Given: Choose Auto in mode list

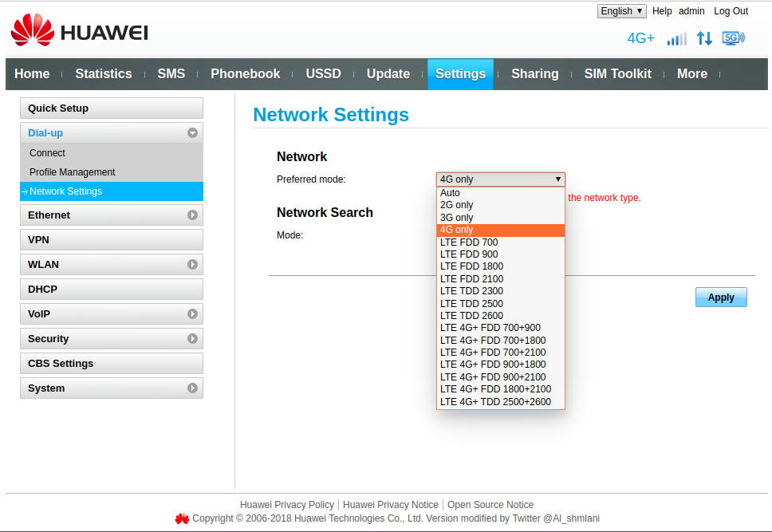Looking at the screenshot, I should [501, 192].
